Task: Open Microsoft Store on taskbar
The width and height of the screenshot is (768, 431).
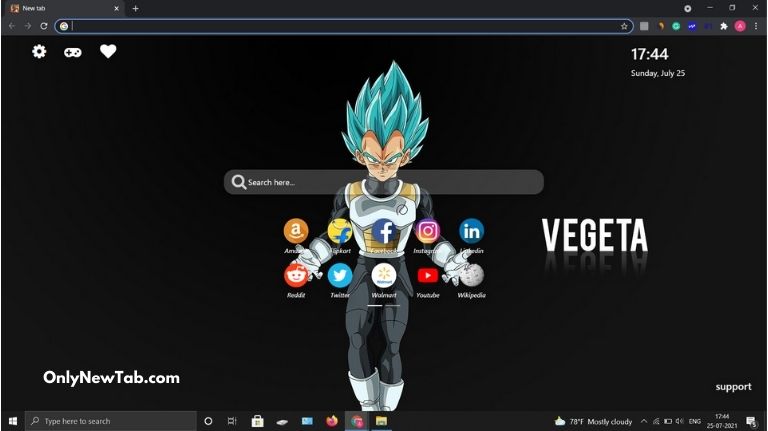Action: pos(258,421)
